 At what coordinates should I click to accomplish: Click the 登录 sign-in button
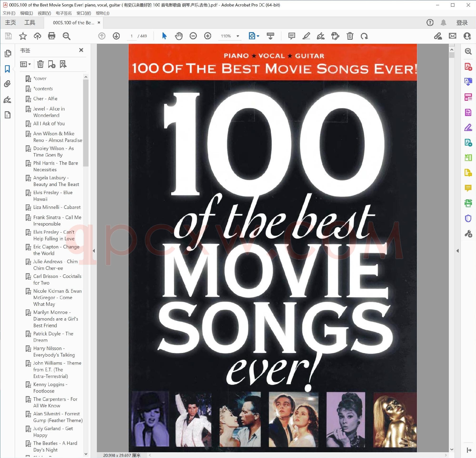[462, 23]
